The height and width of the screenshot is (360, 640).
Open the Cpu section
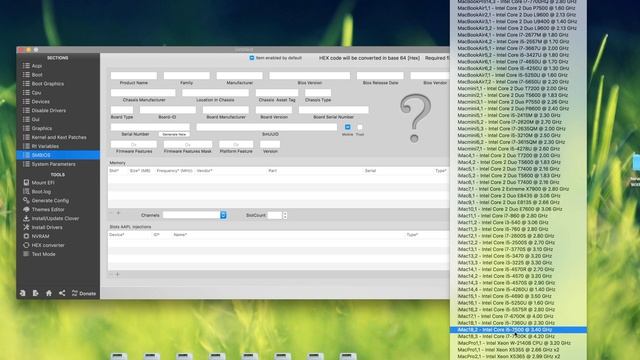(36, 93)
